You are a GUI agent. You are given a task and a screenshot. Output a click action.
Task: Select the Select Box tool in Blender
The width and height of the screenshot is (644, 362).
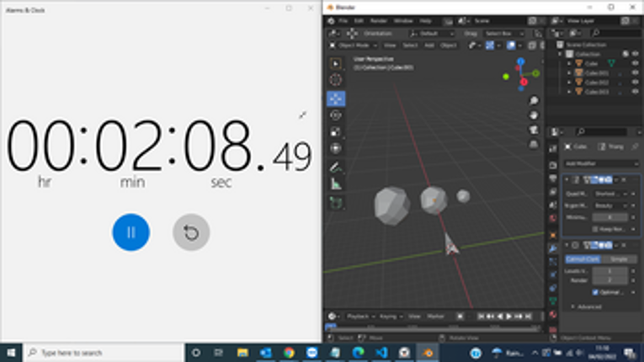pyautogui.click(x=336, y=64)
